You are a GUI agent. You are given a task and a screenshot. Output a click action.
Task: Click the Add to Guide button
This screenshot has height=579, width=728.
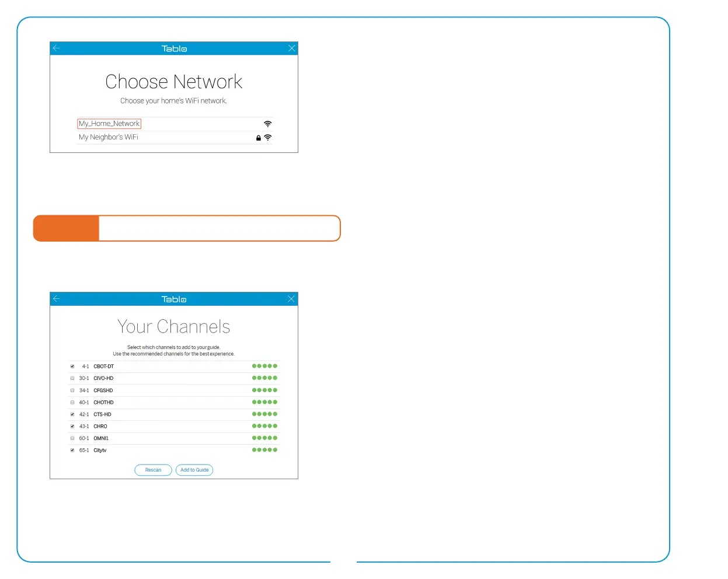(x=194, y=470)
